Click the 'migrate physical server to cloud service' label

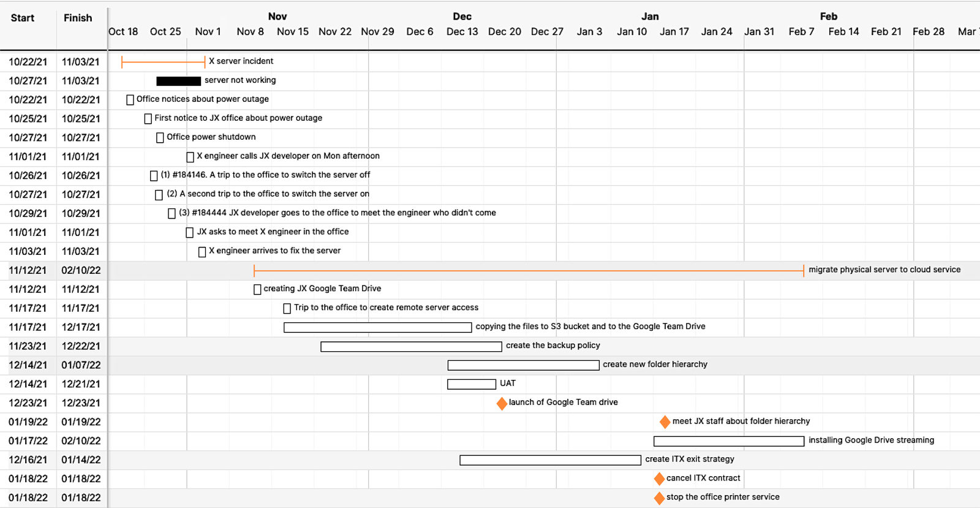(x=884, y=270)
